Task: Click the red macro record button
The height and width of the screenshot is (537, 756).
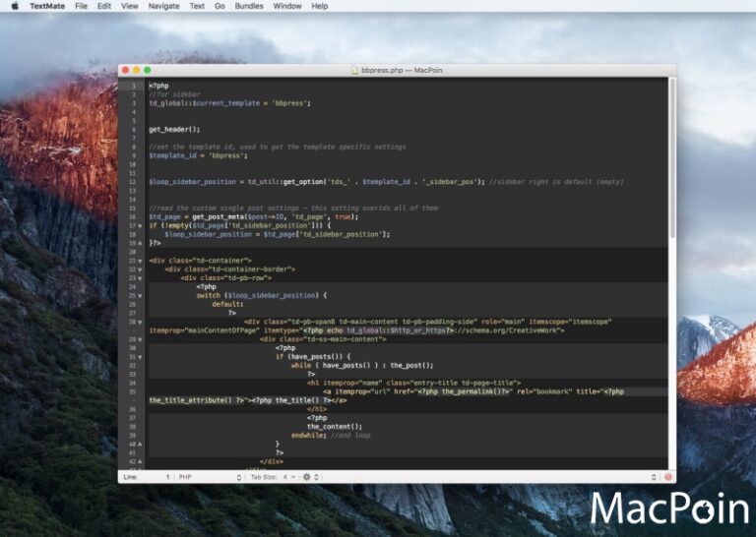Action: tap(667, 477)
